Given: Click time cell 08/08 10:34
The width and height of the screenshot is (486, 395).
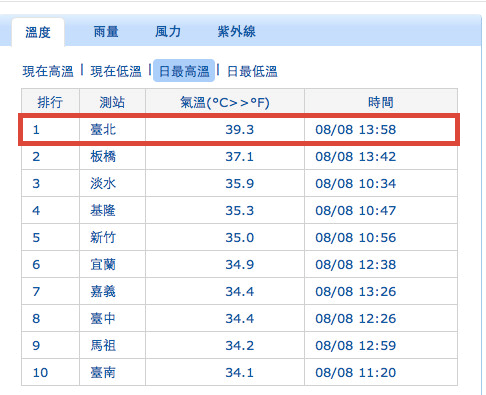Looking at the screenshot, I should point(356,183).
